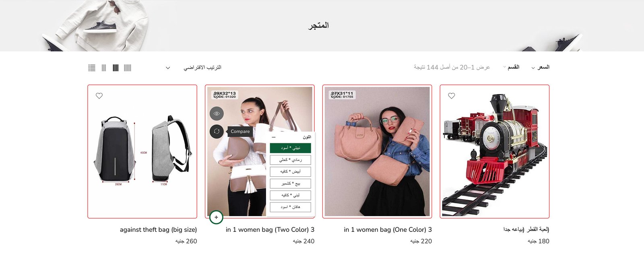Image resolution: width=644 pixels, height=260 pixels.
Task: Click the green plus button below the bag
Action: [x=216, y=217]
